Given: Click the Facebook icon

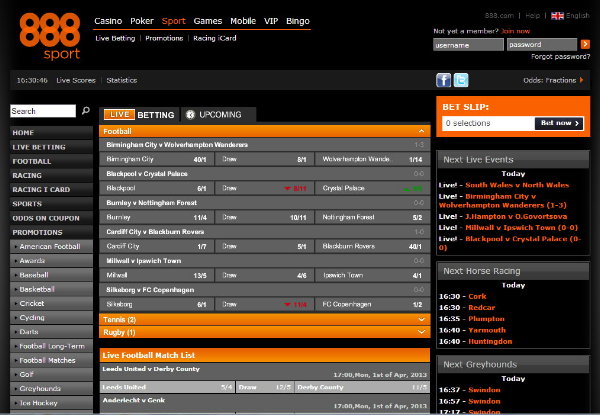Looking at the screenshot, I should click(x=443, y=80).
